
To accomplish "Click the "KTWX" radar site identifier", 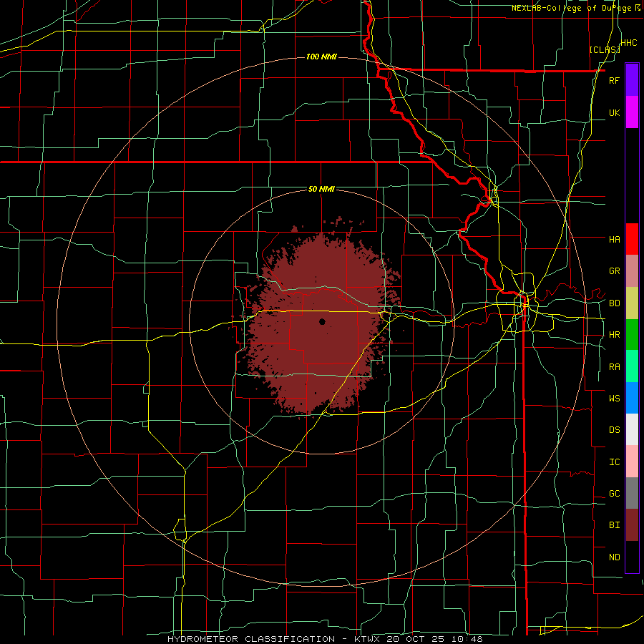I will tap(368, 639).
